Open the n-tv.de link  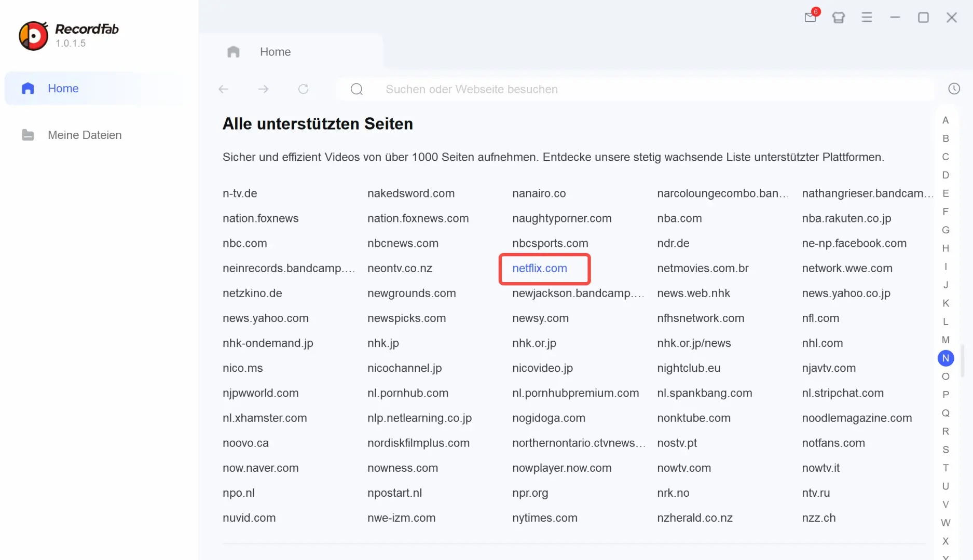click(x=240, y=193)
